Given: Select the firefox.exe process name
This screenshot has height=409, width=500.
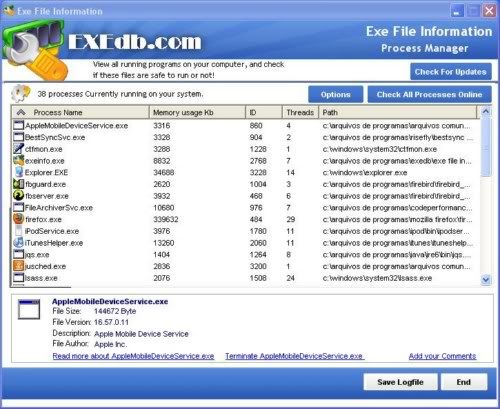Looking at the screenshot, I should (x=43, y=219).
